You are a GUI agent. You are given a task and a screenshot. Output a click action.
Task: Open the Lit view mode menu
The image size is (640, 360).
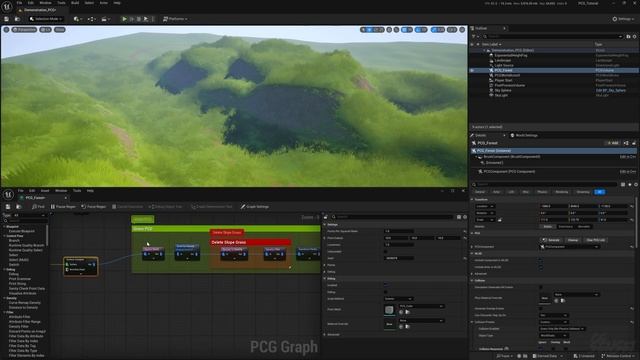click(x=45, y=30)
